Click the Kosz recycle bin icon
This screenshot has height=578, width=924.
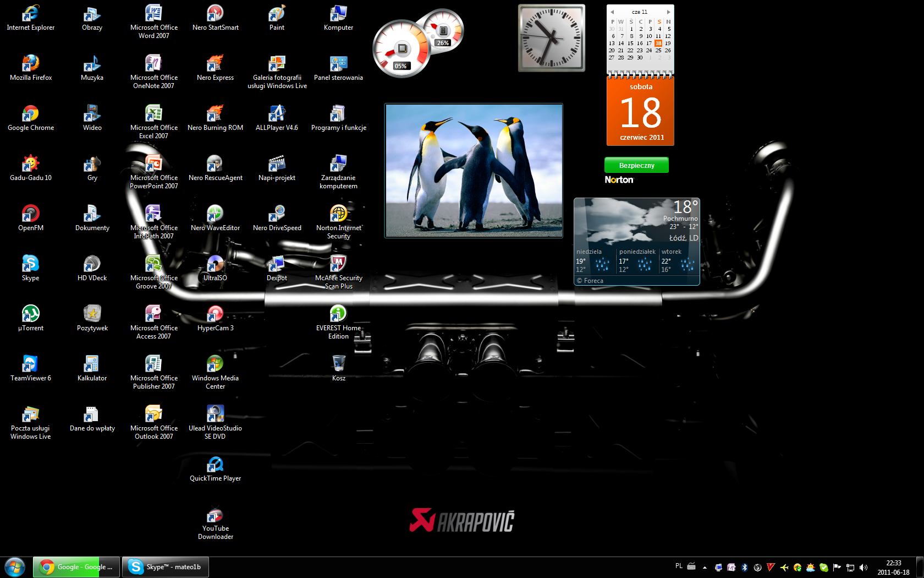point(339,369)
